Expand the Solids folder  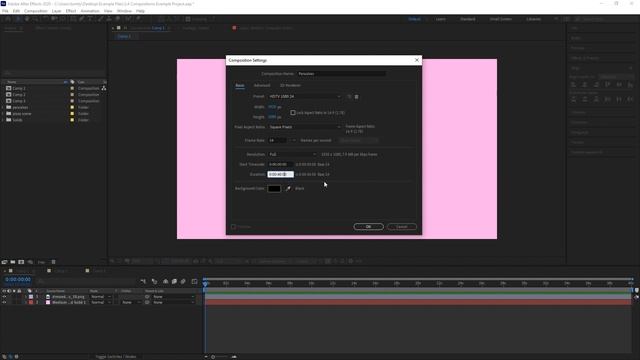tap(3, 120)
